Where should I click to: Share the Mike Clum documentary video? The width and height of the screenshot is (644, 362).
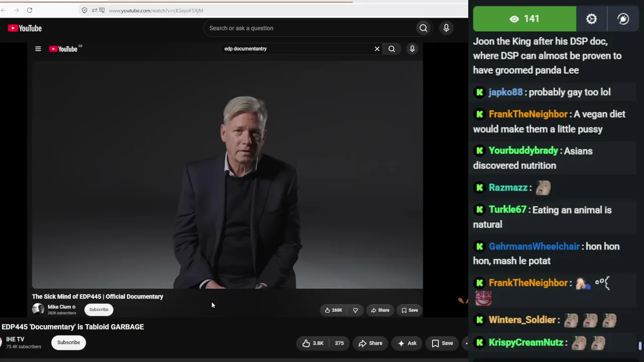click(380, 310)
